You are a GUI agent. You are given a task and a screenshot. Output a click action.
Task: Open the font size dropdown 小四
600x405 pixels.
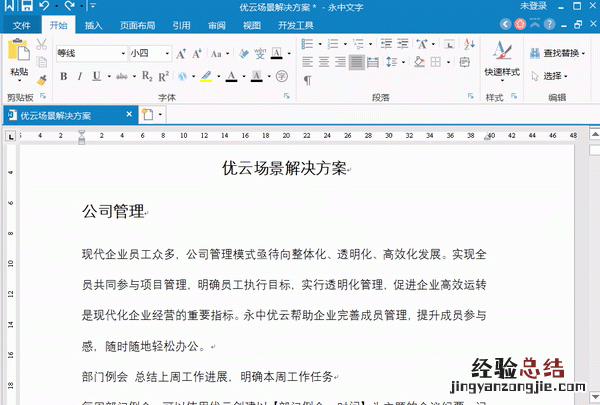[x=168, y=53]
